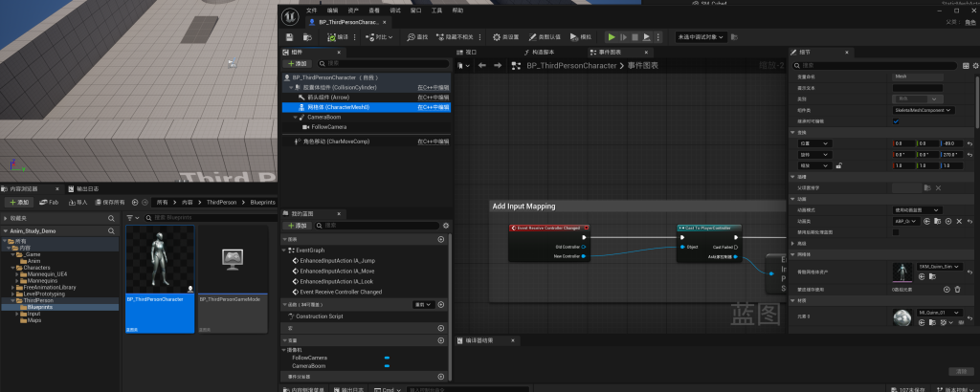Image resolution: width=980 pixels, height=392 pixels.
Task: Save the blueprint with the floppy disk icon
Action: point(289,37)
